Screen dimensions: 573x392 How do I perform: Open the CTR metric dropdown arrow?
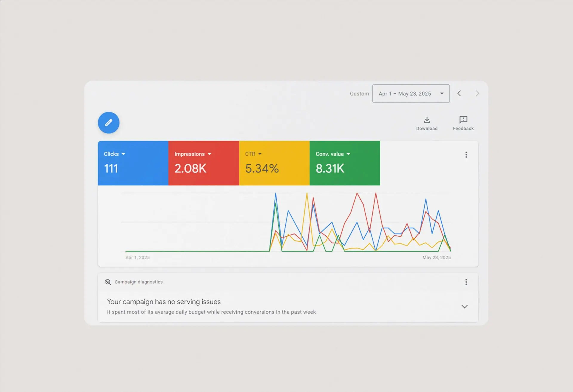pos(260,154)
